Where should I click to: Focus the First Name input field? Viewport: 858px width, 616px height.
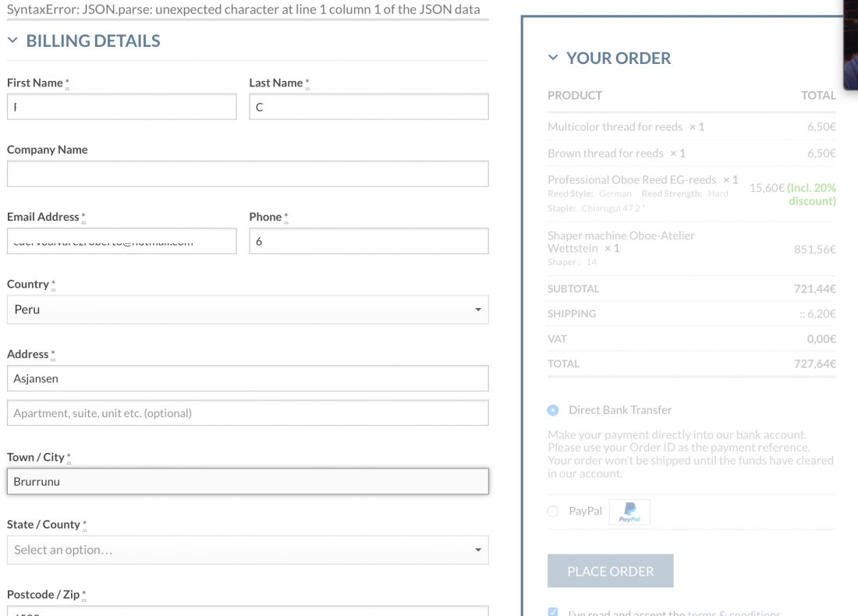click(122, 107)
